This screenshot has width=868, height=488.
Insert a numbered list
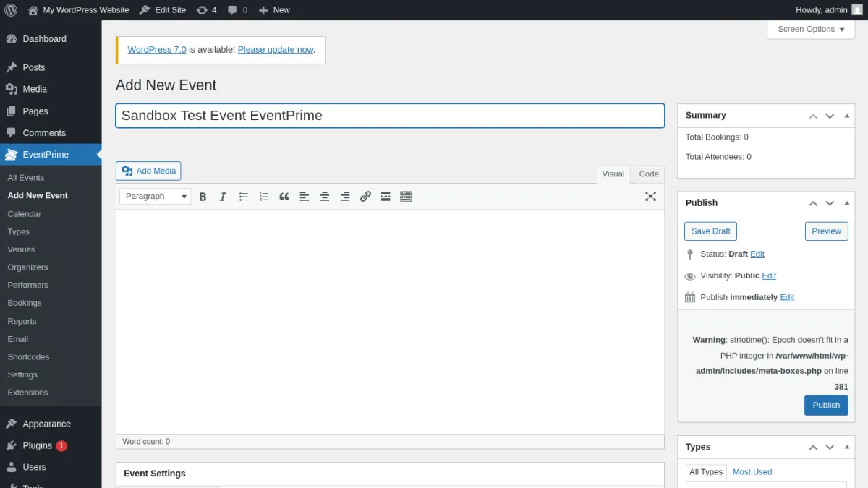(x=264, y=197)
